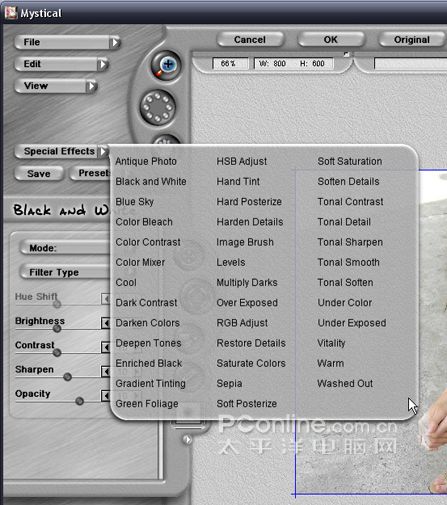Select Sepia from the effects list
The image size is (447, 505).
pos(229,383)
